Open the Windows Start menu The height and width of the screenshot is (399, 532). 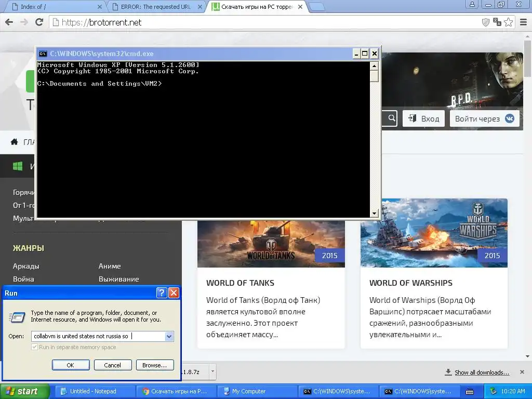click(x=24, y=391)
